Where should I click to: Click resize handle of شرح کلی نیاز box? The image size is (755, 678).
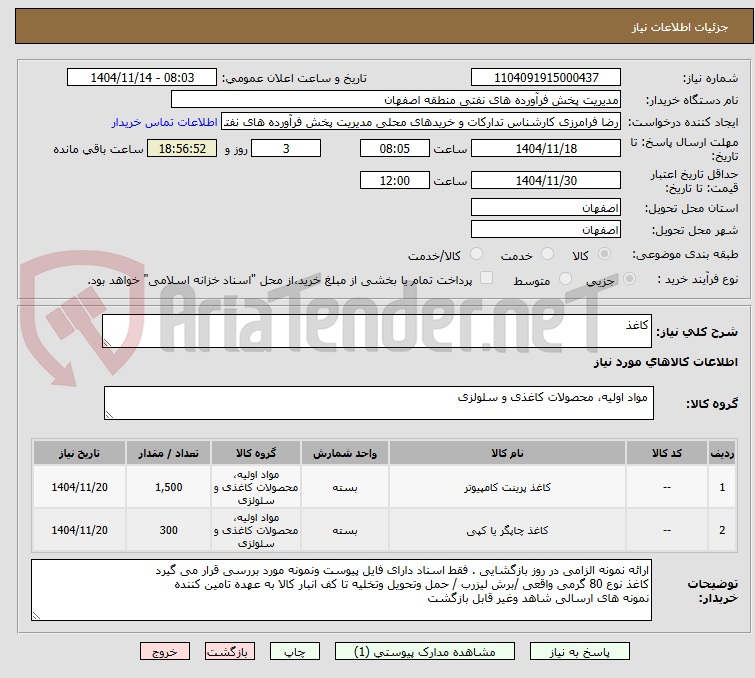107,342
